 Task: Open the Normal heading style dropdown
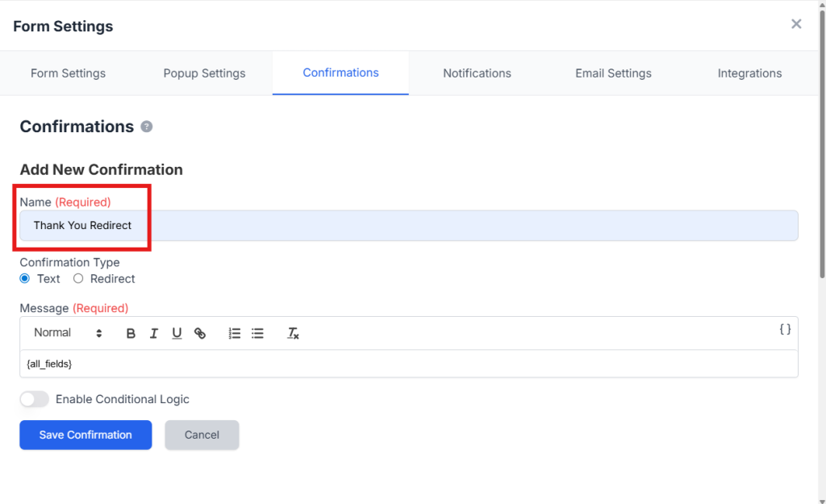click(x=68, y=333)
